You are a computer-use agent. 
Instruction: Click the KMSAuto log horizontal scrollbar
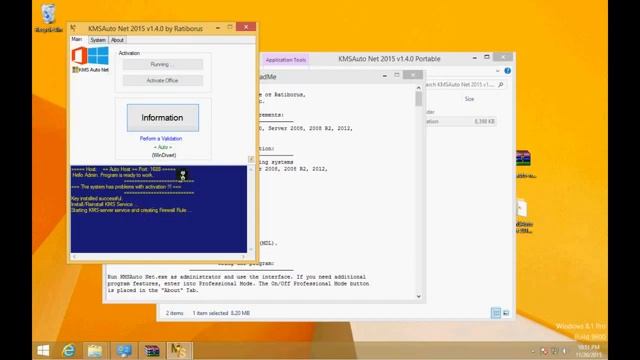point(159,257)
